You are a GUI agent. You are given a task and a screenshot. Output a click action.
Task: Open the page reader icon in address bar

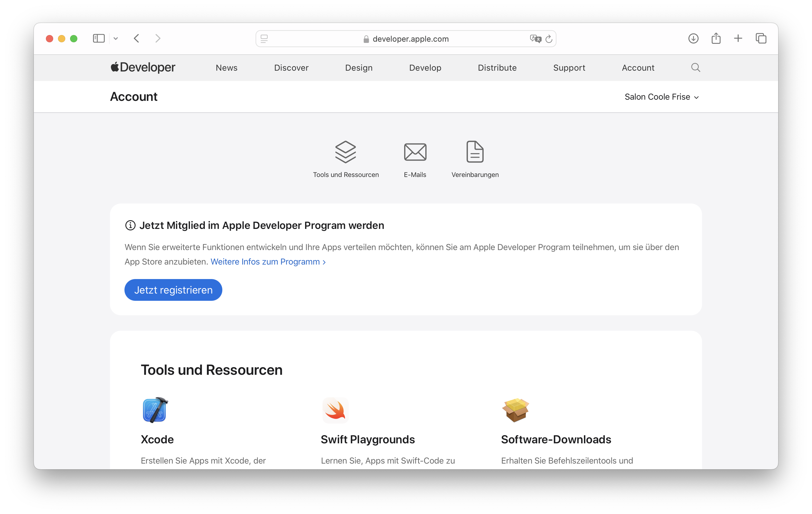[264, 39]
